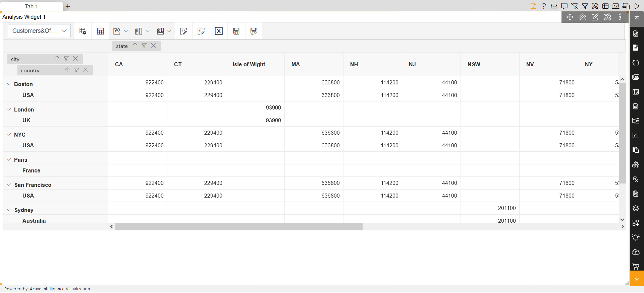Click the orange save icon in top bar
Image resolution: width=644 pixels, height=293 pixels.
tap(533, 6)
